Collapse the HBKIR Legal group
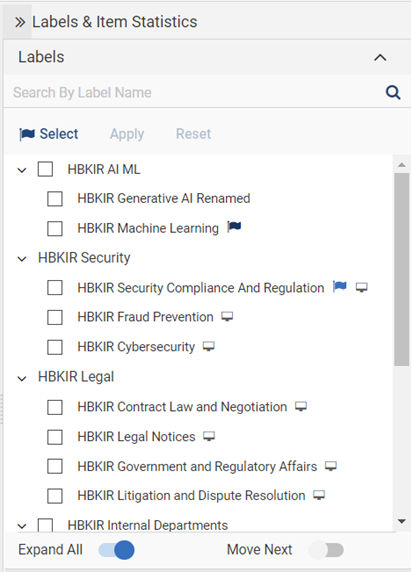The height and width of the screenshot is (572, 413). click(x=22, y=378)
